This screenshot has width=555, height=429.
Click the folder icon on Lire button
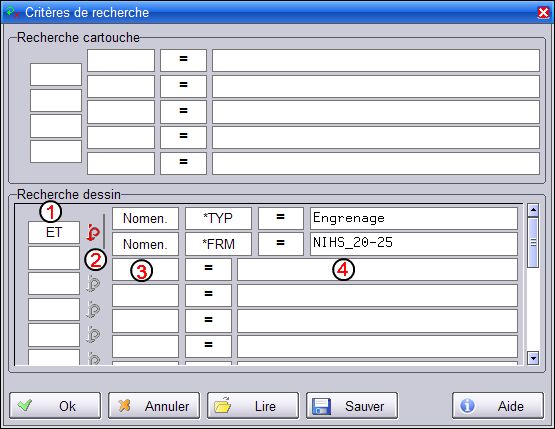(x=223, y=405)
